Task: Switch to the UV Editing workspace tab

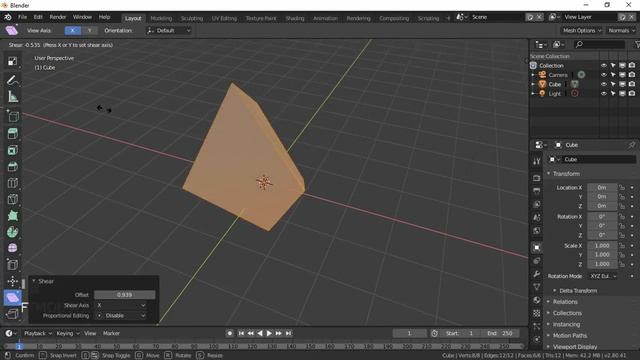Action: (x=224, y=18)
